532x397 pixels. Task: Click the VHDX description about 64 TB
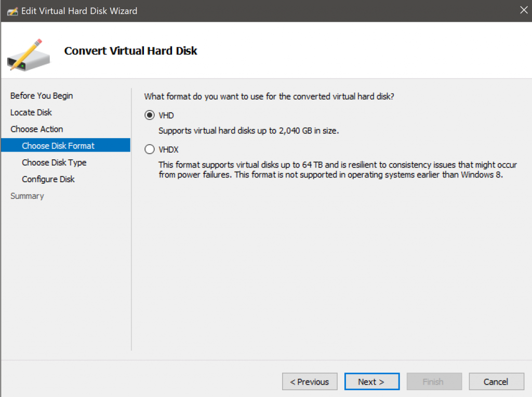coord(338,170)
